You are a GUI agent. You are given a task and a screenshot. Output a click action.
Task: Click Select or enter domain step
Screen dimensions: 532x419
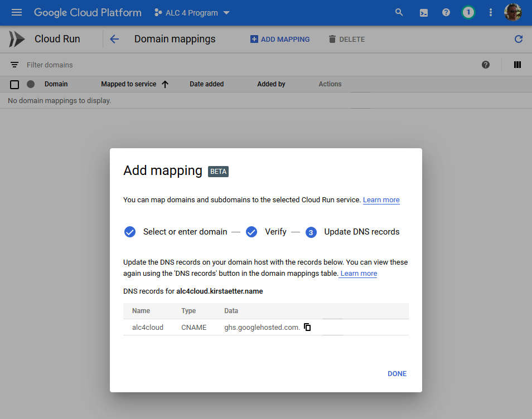pos(176,232)
